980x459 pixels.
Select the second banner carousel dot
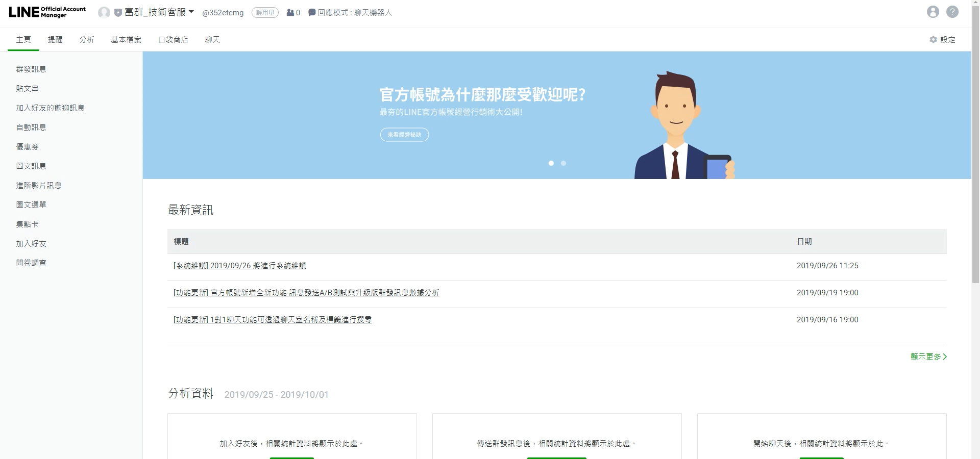(x=563, y=163)
